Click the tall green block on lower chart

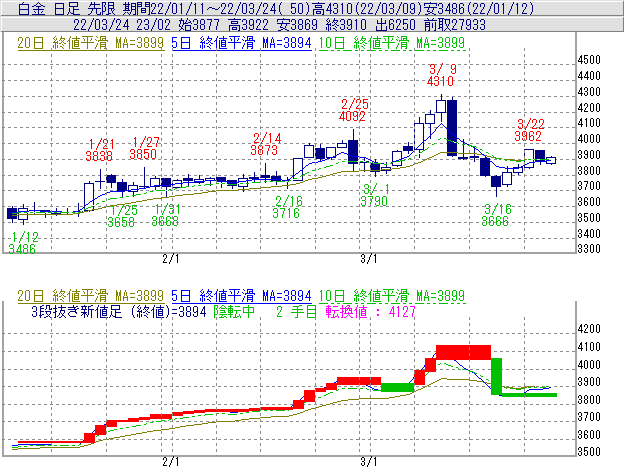click(496, 376)
